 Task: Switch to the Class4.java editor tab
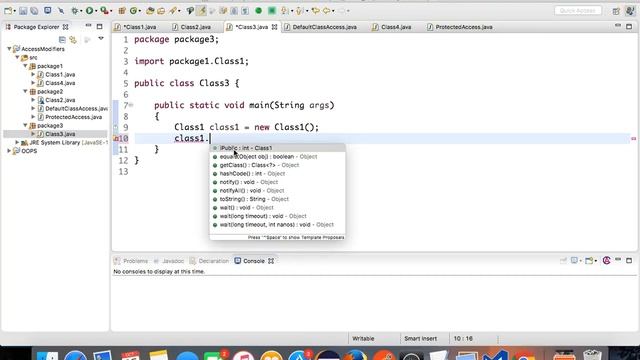point(396,27)
